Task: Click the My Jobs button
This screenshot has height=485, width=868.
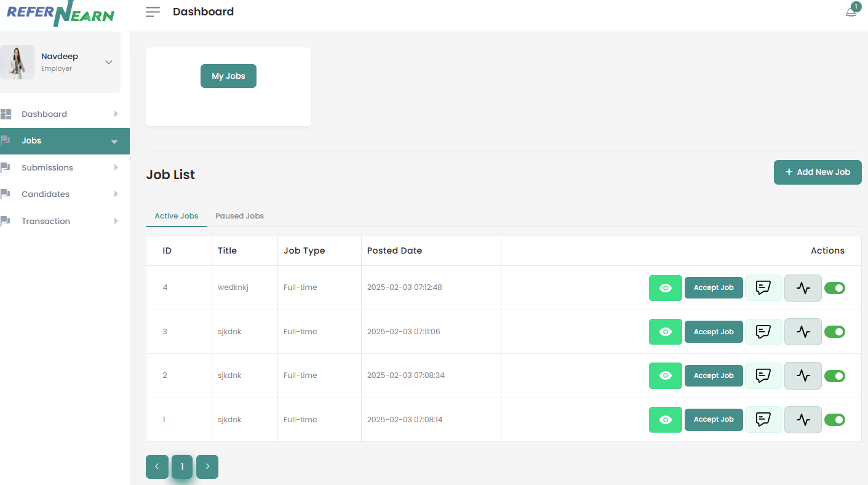Action: pos(228,76)
